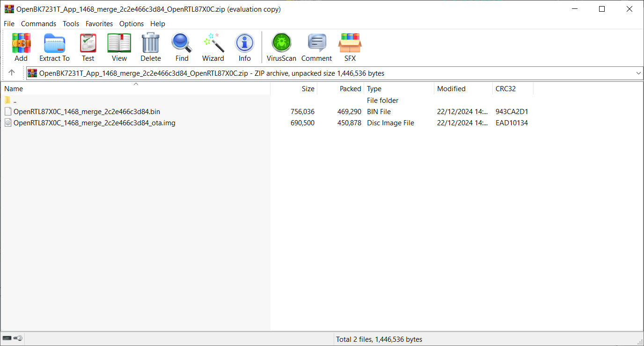
Task: Click the packed value 469,290
Action: pos(349,111)
